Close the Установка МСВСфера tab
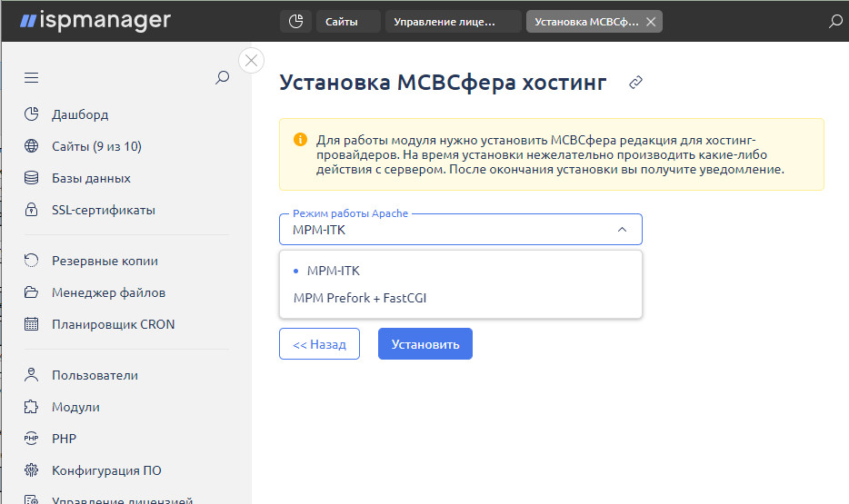Viewport: 849px width, 504px height. click(x=650, y=21)
